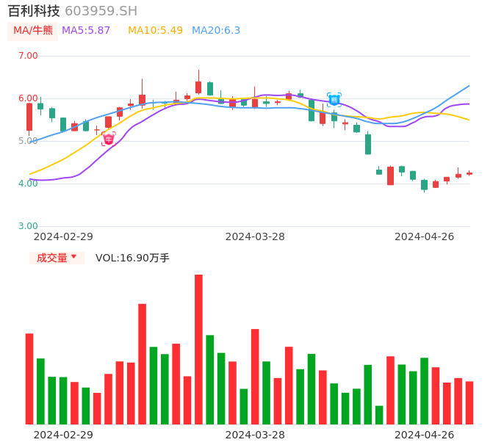Click the 3.00 price axis label
504x445 pixels.
tap(28, 226)
